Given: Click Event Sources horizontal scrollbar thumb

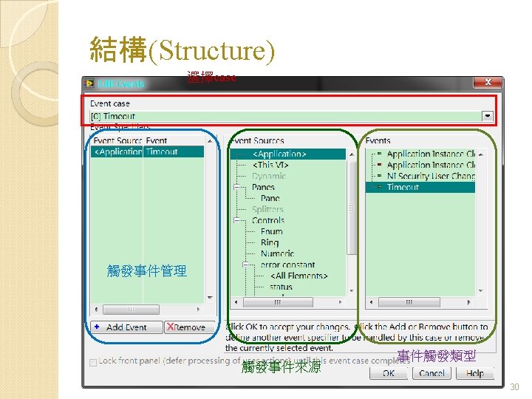Looking at the screenshot, I should (x=278, y=302).
